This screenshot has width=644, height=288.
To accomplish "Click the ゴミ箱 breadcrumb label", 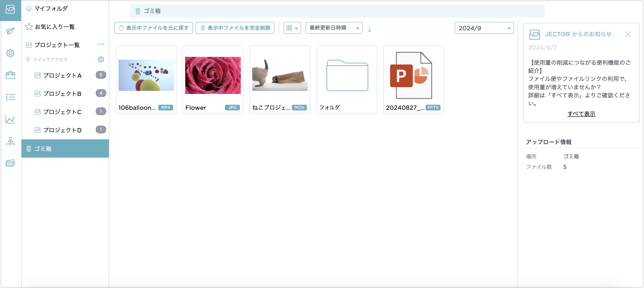I will tap(152, 11).
